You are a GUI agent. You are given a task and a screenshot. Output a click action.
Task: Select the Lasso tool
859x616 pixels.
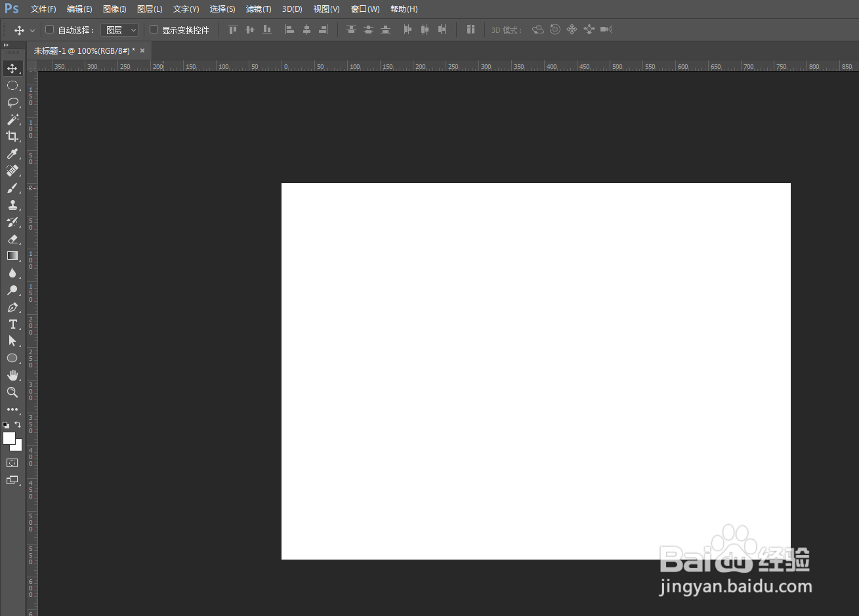pyautogui.click(x=12, y=102)
